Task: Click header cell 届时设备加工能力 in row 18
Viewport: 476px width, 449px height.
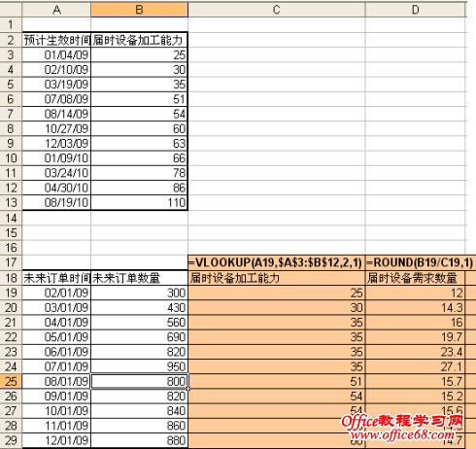Action: pyautogui.click(x=276, y=278)
